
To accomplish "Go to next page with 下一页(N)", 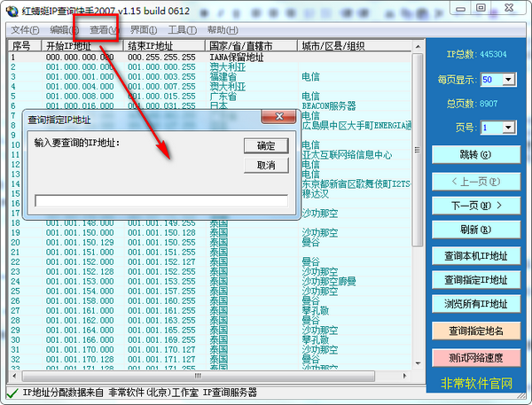I will tap(475, 205).
